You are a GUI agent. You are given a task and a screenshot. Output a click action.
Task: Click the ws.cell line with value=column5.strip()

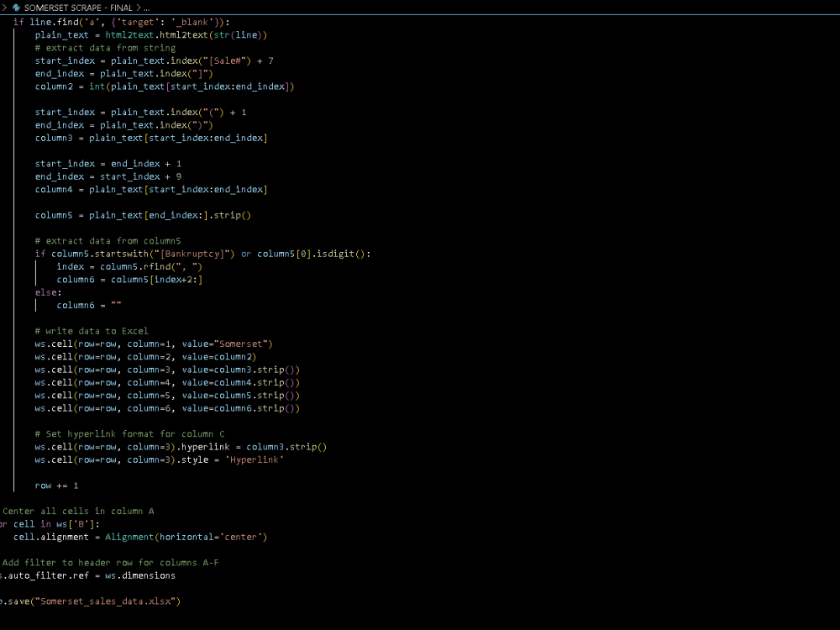point(167,395)
